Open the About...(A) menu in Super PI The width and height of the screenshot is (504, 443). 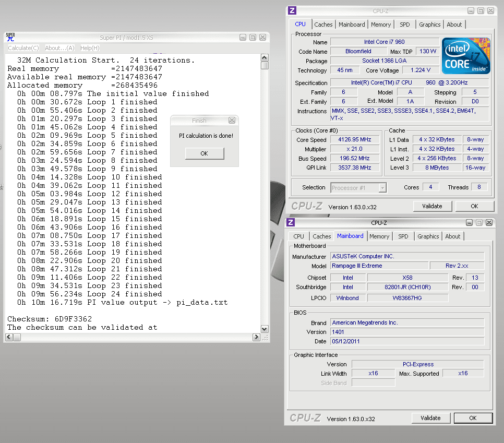point(59,48)
